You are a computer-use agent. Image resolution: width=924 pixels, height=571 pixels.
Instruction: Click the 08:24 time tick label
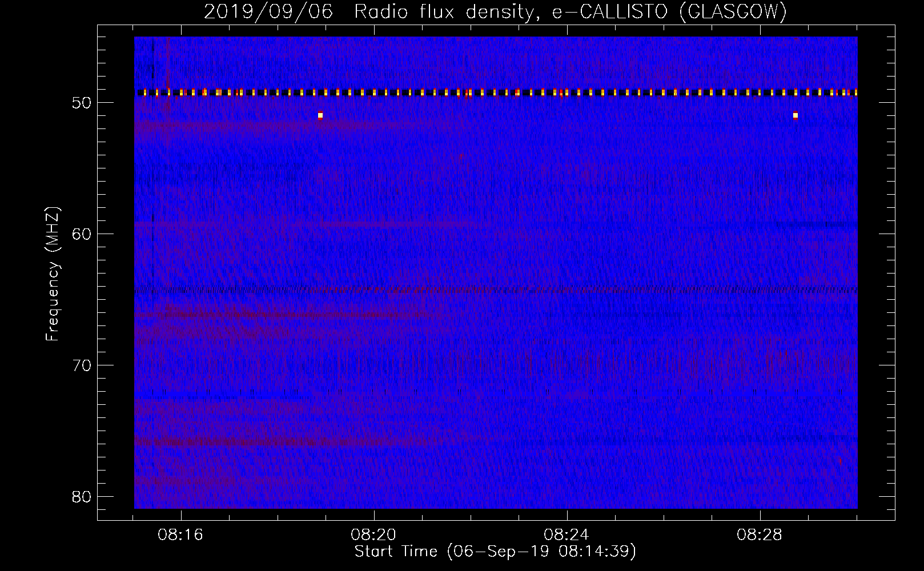click(x=567, y=535)
